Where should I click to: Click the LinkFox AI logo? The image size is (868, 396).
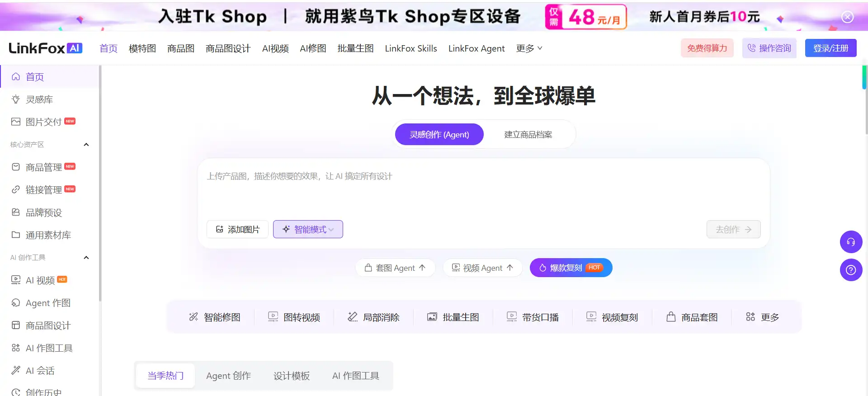[45, 48]
